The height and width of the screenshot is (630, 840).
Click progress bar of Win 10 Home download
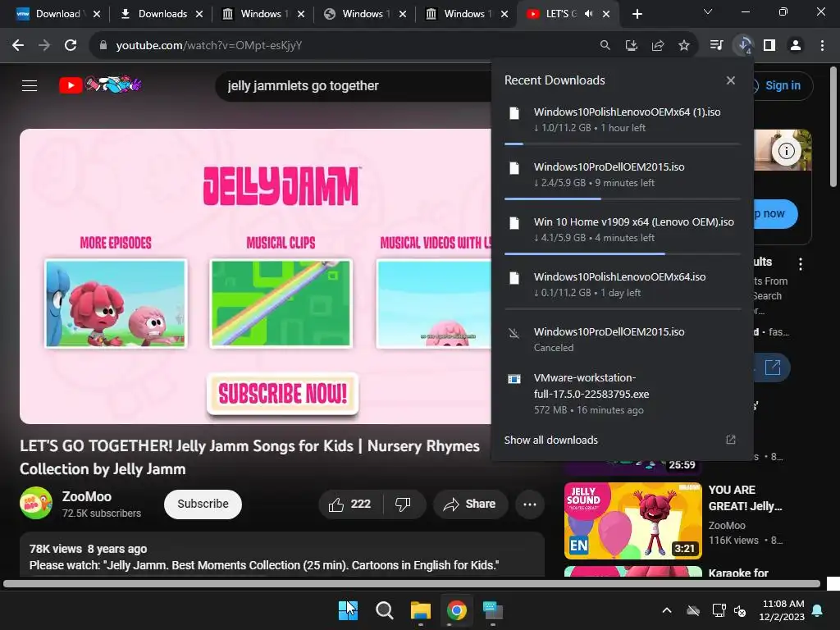[x=623, y=254]
